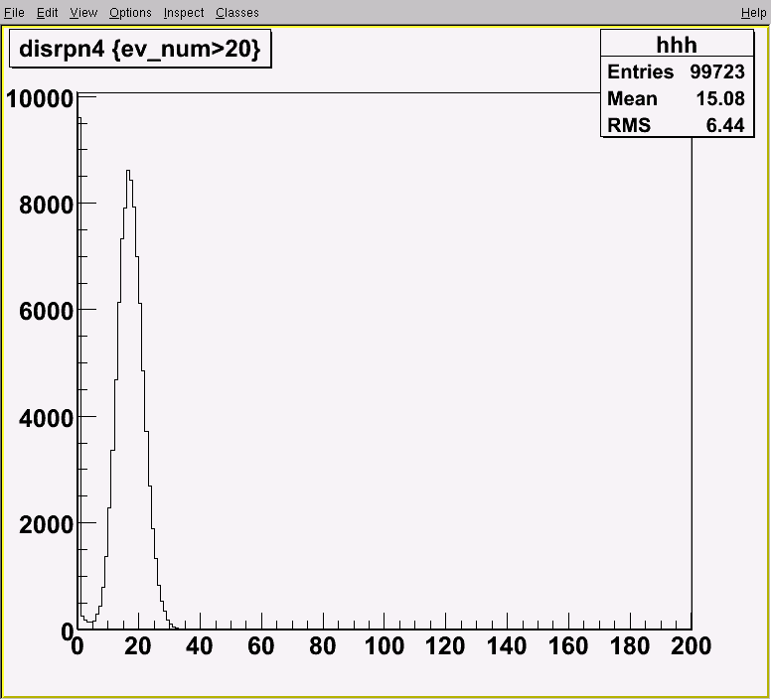Open the File menu
This screenshot has width=771, height=700.
tap(14, 13)
